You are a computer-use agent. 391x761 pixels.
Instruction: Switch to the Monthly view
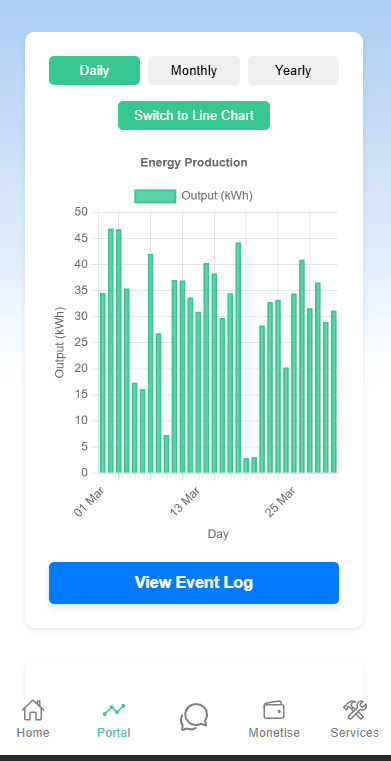[194, 70]
